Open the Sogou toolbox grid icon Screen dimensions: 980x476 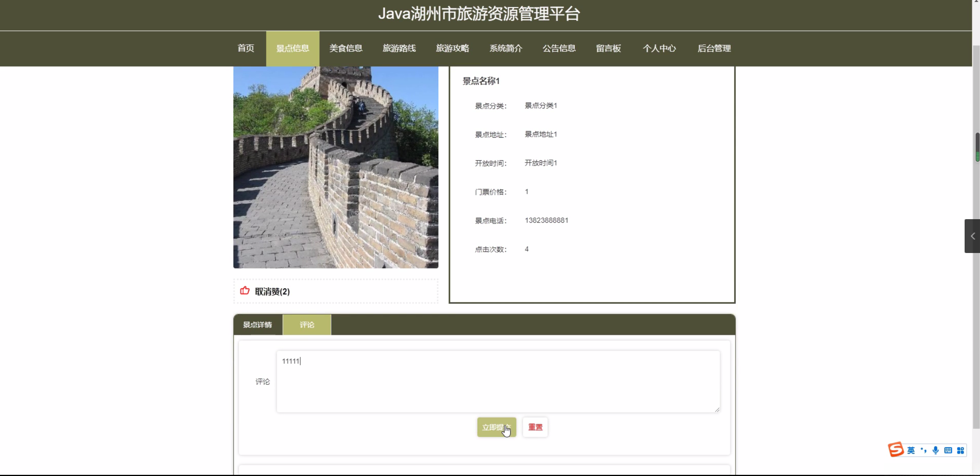pyautogui.click(x=960, y=450)
